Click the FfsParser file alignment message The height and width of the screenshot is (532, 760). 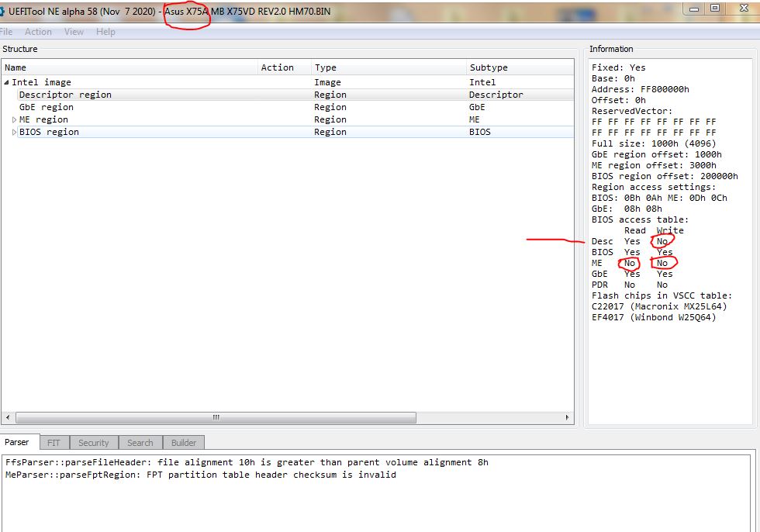pyautogui.click(x=247, y=462)
